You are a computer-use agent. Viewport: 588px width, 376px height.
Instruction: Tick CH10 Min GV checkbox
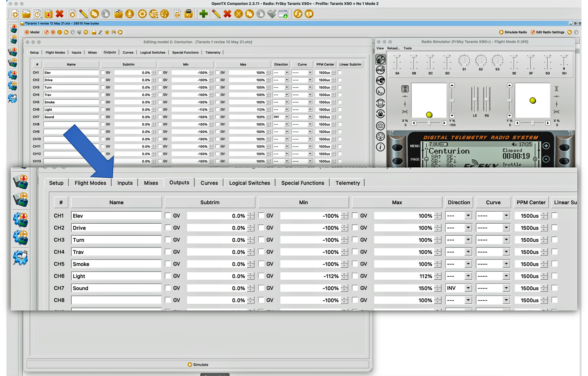point(160,139)
